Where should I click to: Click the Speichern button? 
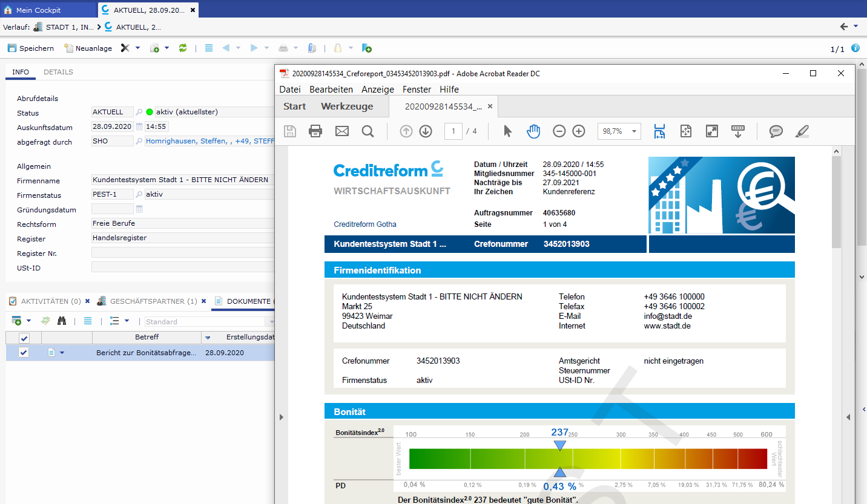(x=31, y=48)
